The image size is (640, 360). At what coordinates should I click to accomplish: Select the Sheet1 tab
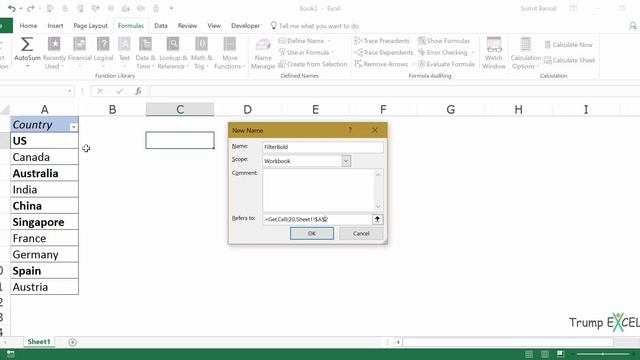pos(39,342)
